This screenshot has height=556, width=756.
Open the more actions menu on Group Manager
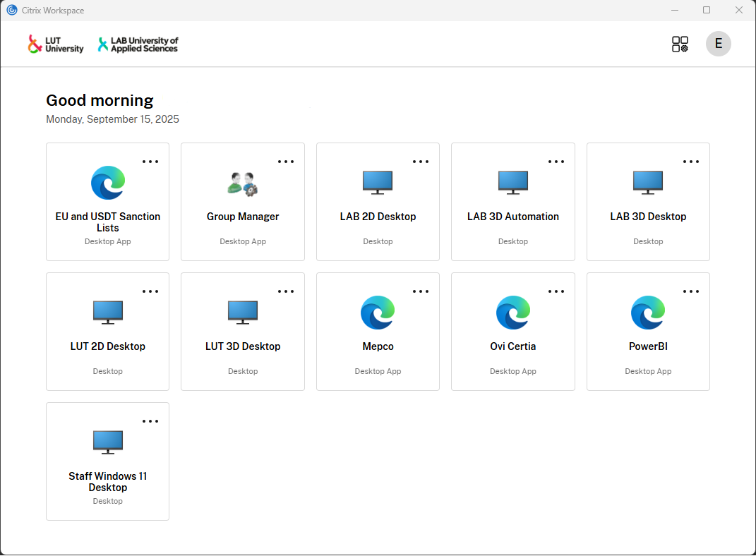pyautogui.click(x=286, y=161)
